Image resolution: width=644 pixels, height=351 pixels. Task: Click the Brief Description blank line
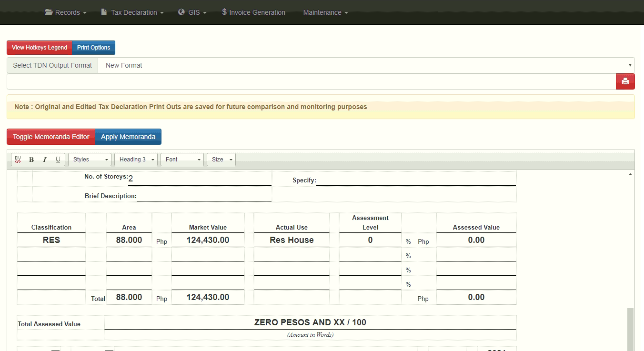(204, 195)
